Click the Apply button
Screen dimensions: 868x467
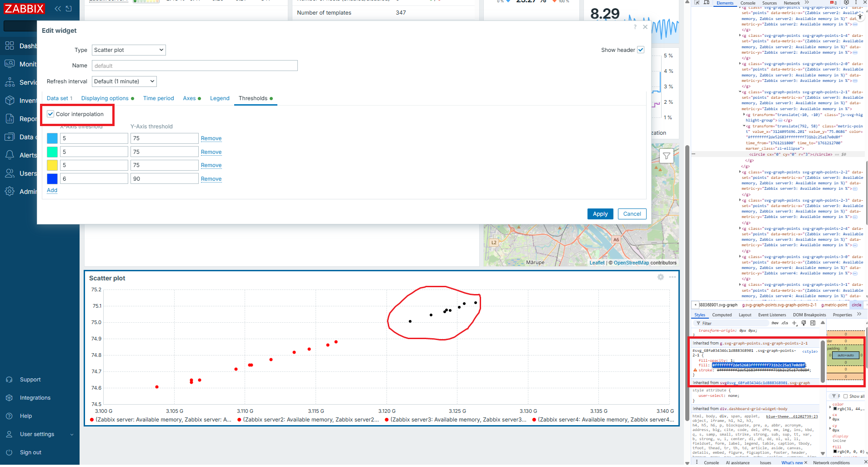[600, 214]
